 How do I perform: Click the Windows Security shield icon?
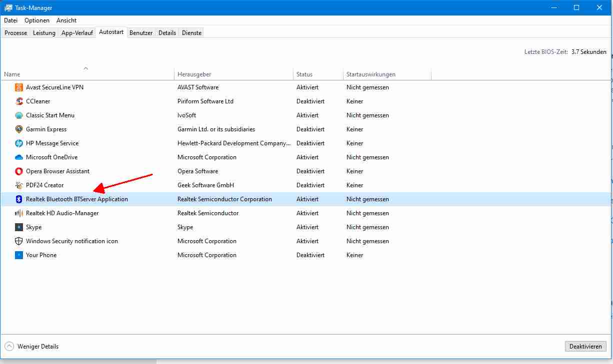(x=19, y=241)
